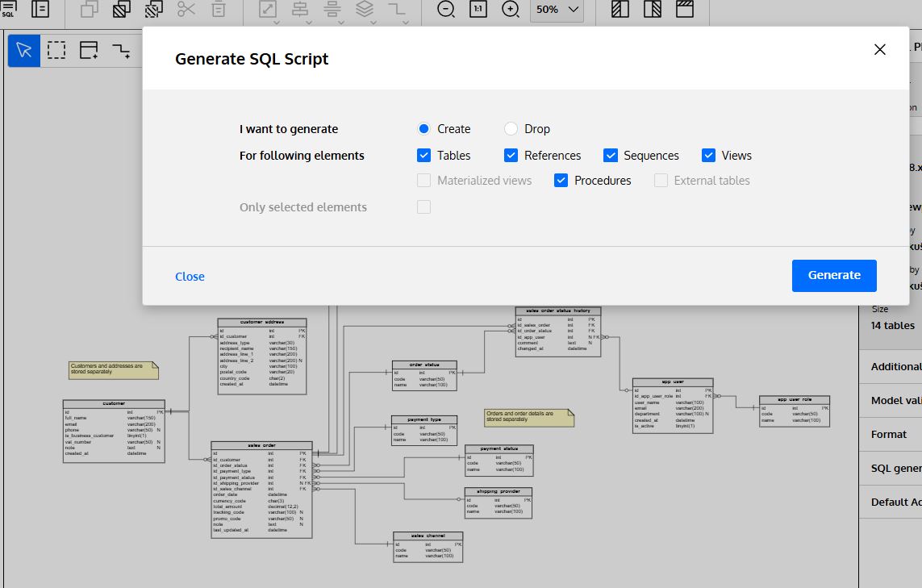Open the 50% zoom level dropdown
922x588 pixels.
pyautogui.click(x=557, y=11)
